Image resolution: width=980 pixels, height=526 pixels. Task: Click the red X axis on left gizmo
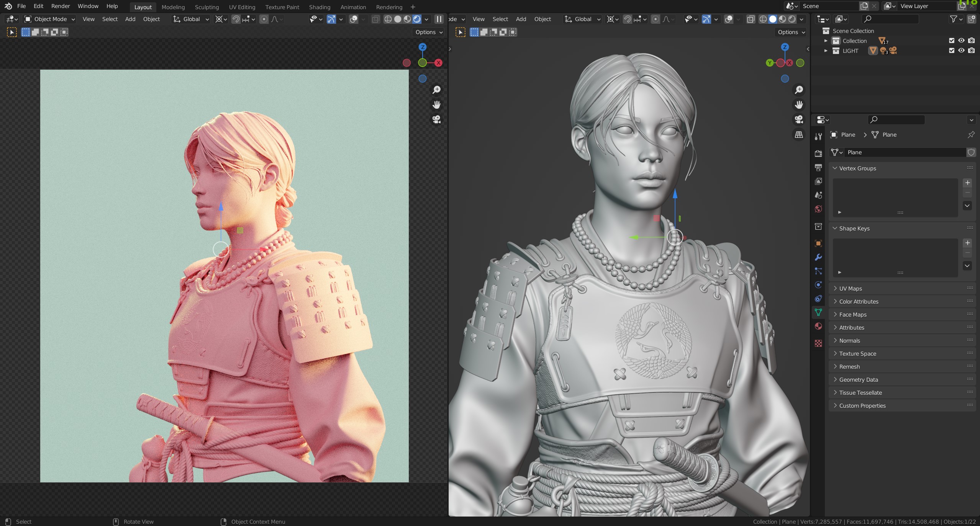point(438,63)
